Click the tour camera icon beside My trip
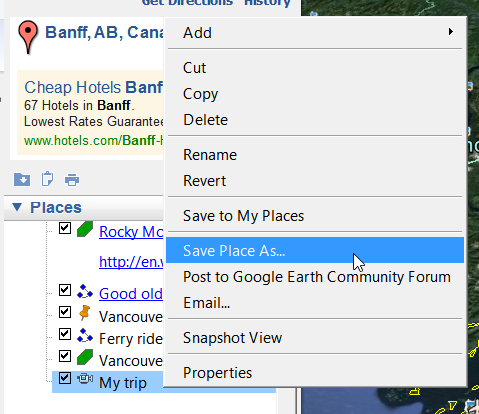 coord(85,379)
